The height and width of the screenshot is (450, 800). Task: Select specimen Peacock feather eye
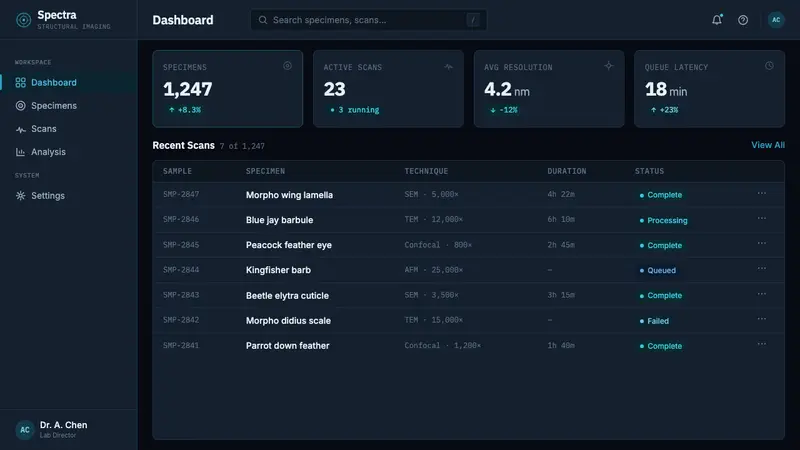click(x=289, y=245)
